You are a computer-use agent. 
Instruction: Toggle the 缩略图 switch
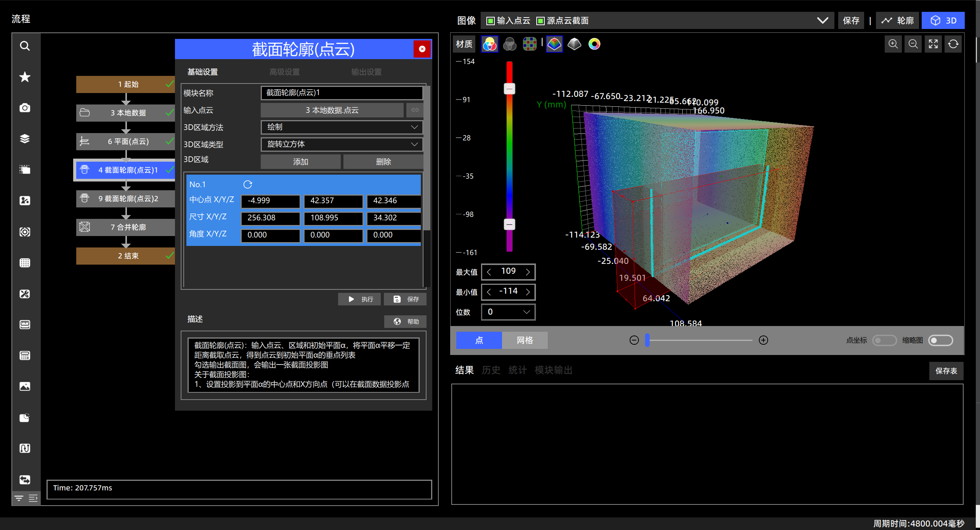coord(941,340)
